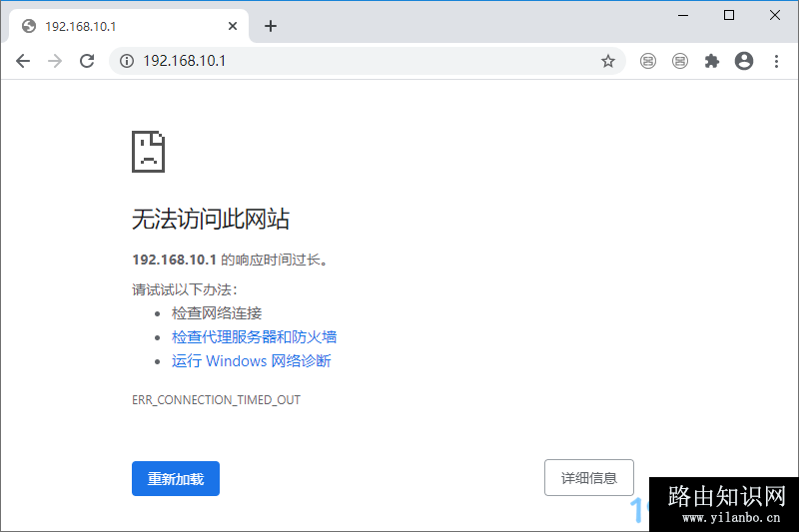This screenshot has height=532, width=799.
Task: Run 运行 Windows 网络诊断 link
Action: 252,361
